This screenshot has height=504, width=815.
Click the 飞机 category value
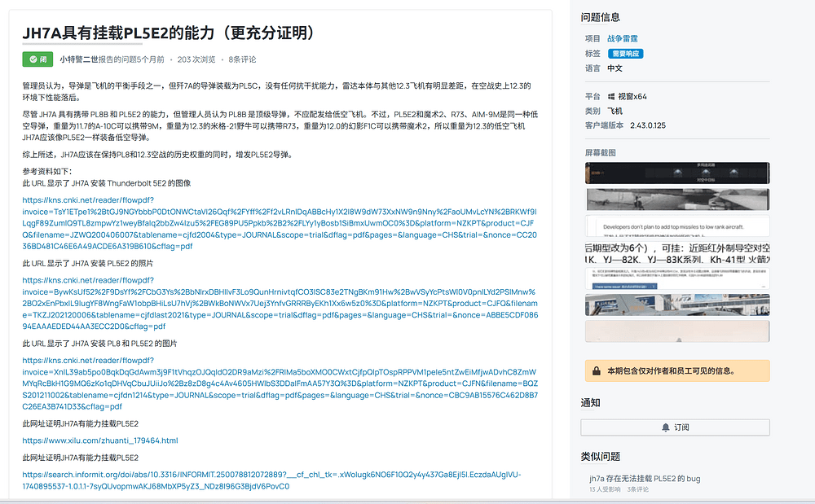point(615,111)
